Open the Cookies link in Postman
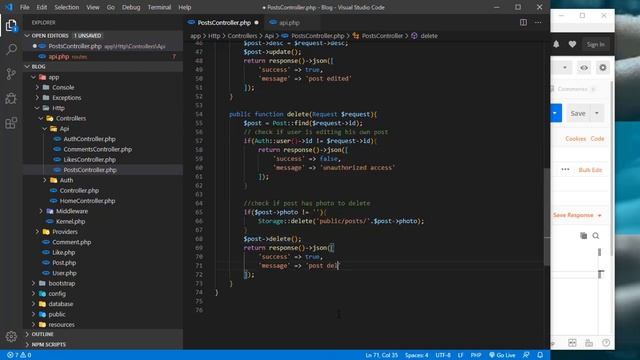 click(576, 139)
